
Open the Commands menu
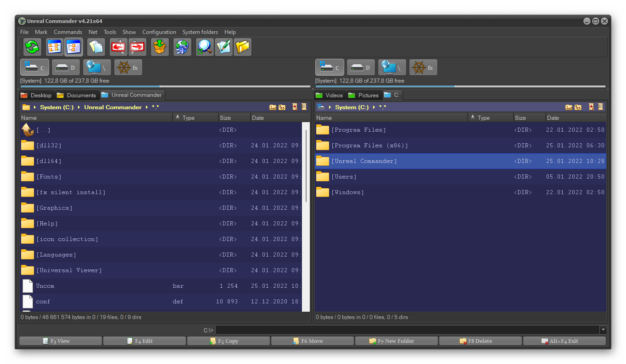pyautogui.click(x=68, y=32)
